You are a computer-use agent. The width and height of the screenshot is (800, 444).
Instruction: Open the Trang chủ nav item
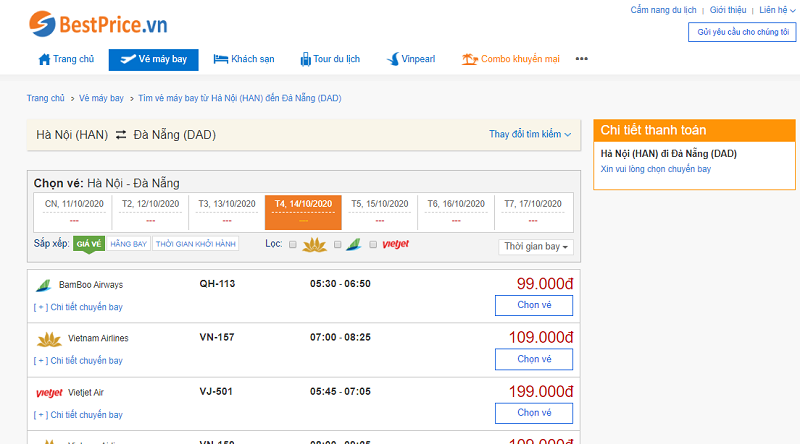66,59
